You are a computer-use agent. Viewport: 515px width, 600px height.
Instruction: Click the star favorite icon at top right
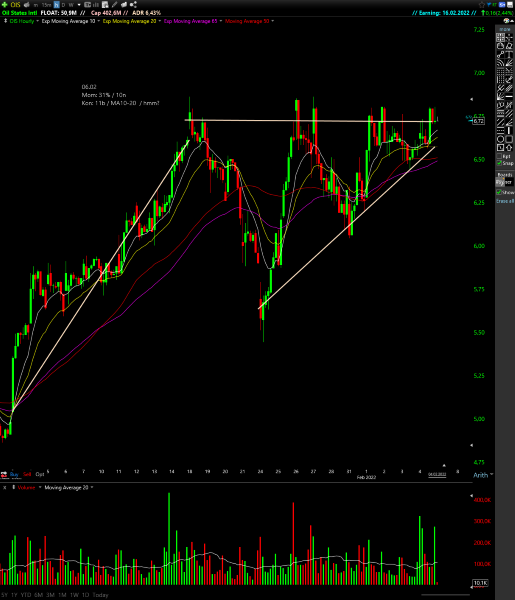tap(482, 5)
